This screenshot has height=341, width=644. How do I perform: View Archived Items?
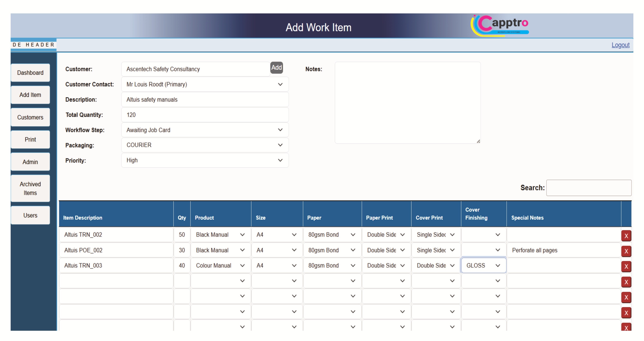[30, 188]
